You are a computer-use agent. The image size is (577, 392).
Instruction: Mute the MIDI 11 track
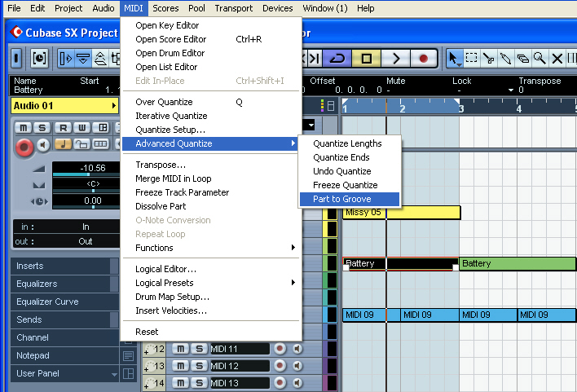tap(180, 349)
